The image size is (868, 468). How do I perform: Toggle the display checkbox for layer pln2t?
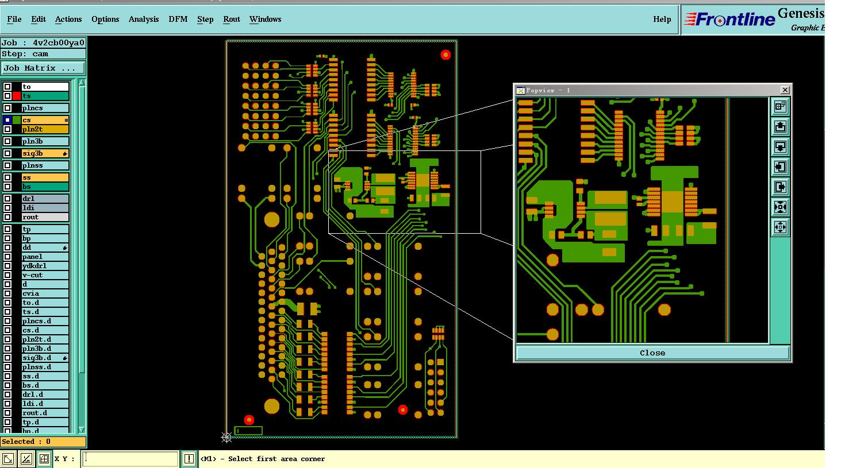tap(7, 129)
